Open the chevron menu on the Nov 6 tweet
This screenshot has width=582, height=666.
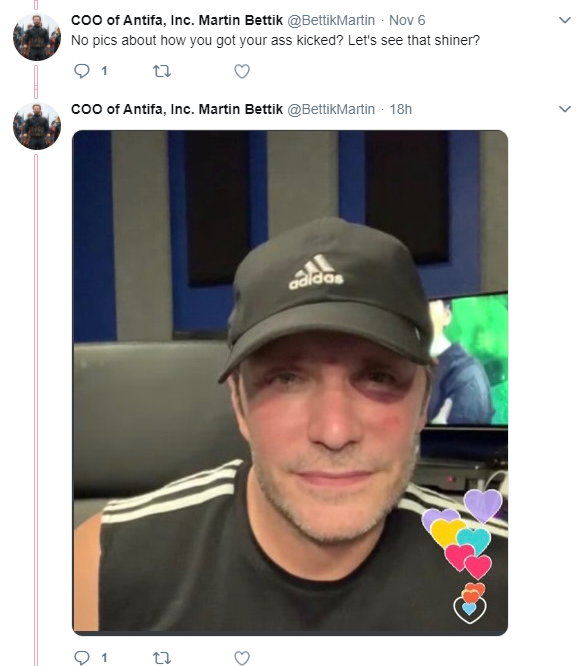click(565, 20)
